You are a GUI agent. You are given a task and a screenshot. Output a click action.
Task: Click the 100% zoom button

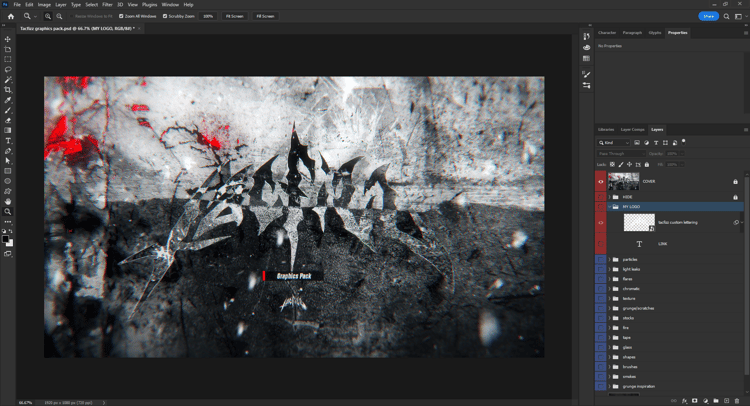[x=208, y=16]
